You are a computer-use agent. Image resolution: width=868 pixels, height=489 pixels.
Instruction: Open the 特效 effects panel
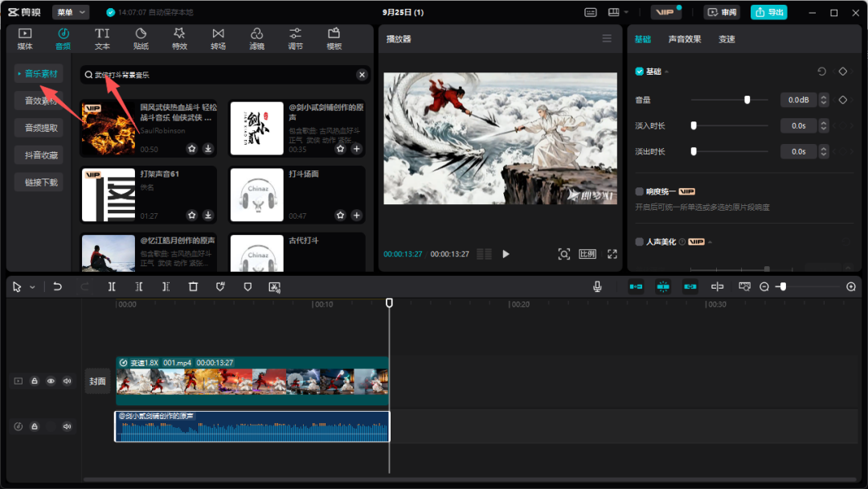click(x=179, y=39)
